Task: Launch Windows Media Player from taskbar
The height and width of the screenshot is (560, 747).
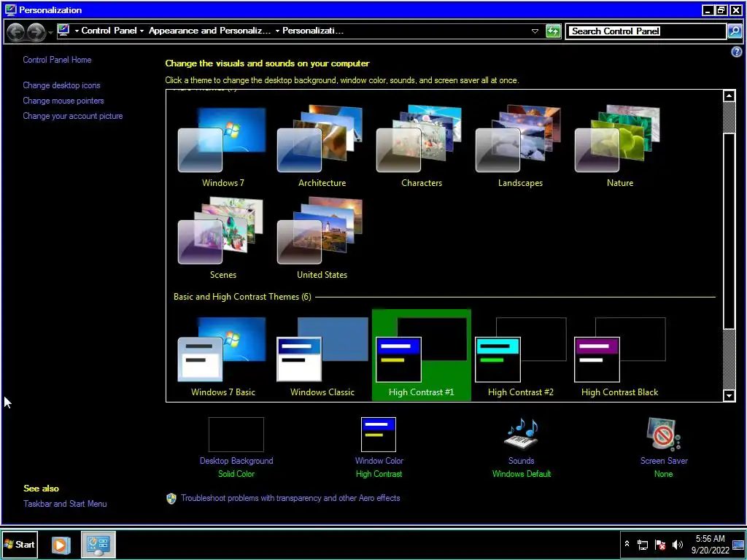Action: [x=61, y=544]
